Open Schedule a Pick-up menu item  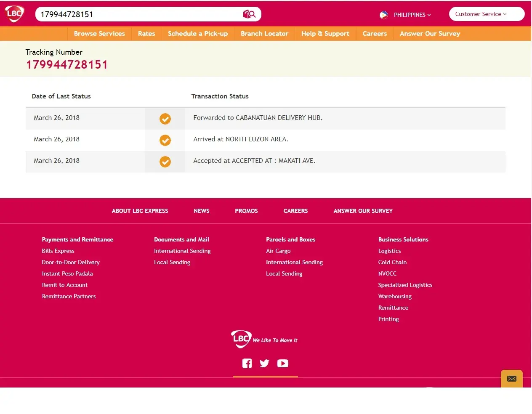[197, 34]
